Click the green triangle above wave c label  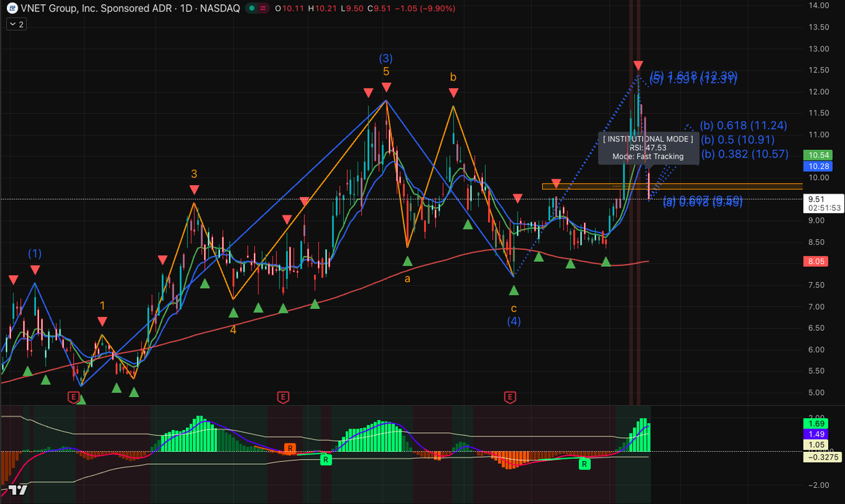coord(514,290)
